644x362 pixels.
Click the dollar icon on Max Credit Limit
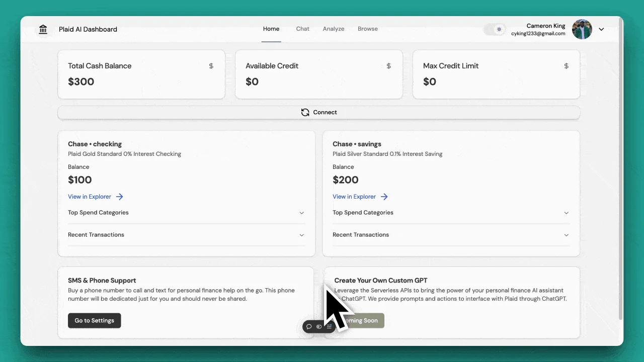(567, 66)
